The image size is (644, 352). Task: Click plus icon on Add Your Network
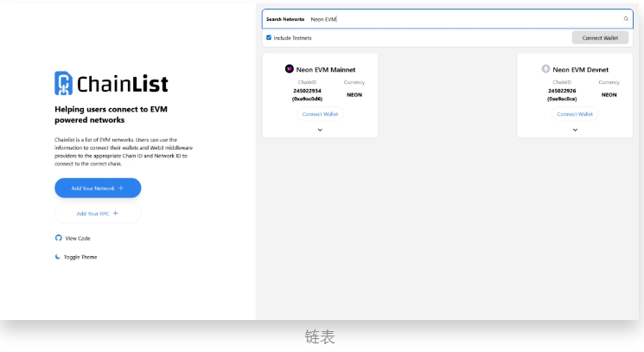click(121, 188)
